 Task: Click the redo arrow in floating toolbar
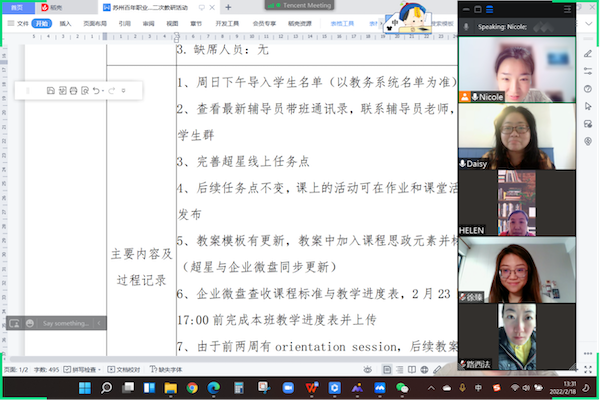pyautogui.click(x=111, y=90)
